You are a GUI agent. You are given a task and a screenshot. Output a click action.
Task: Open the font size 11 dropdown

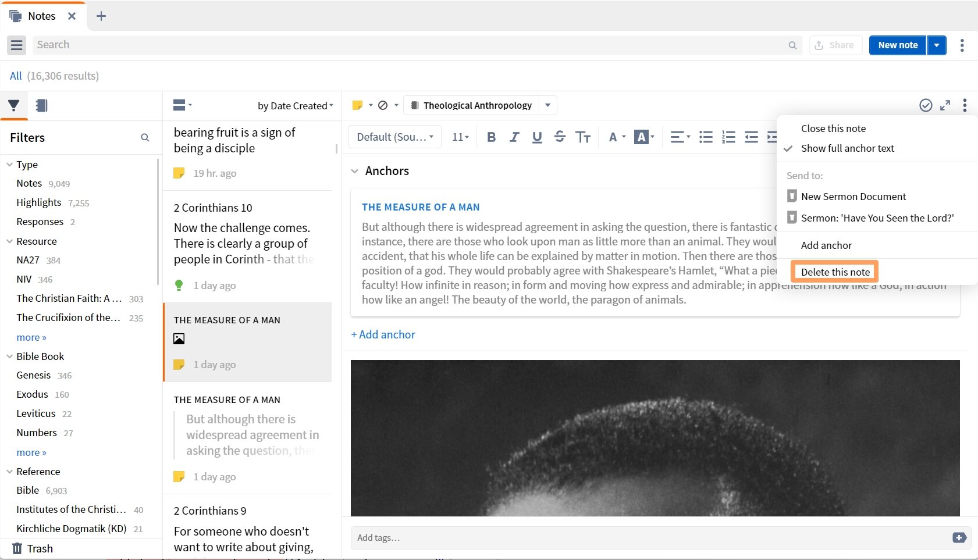(x=460, y=137)
